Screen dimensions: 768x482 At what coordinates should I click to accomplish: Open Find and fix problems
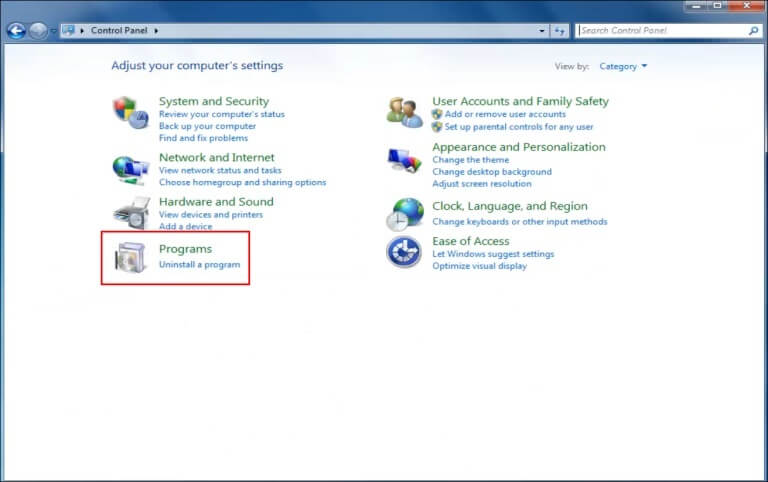click(203, 138)
